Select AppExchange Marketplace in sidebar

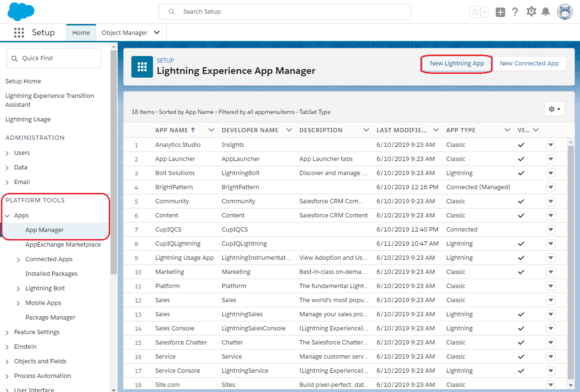(x=63, y=245)
